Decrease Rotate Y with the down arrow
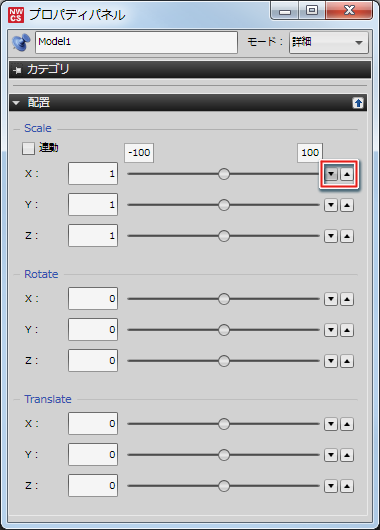The height and width of the screenshot is (530, 380). pyautogui.click(x=331, y=330)
